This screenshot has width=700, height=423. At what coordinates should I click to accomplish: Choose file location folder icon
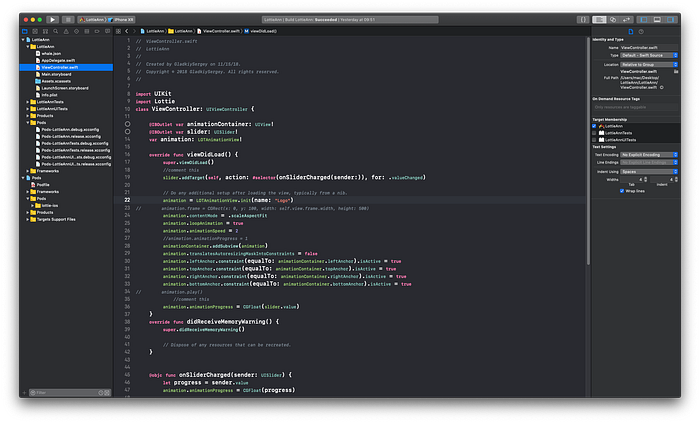[x=676, y=71]
